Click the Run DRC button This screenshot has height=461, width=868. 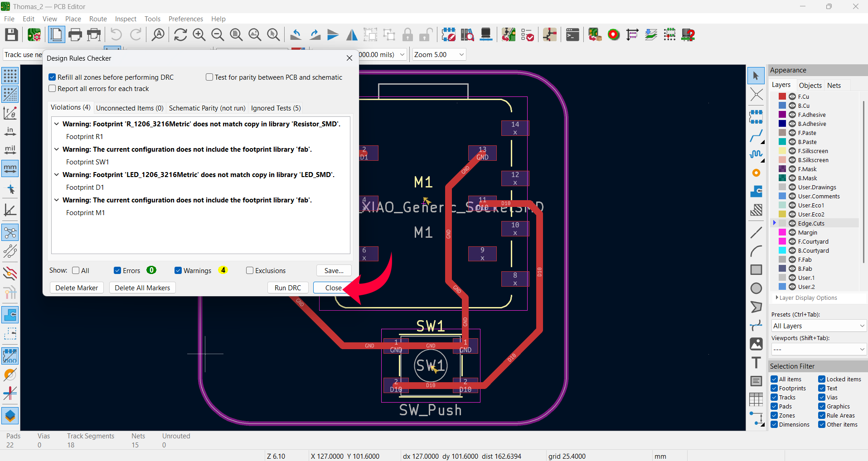click(288, 288)
